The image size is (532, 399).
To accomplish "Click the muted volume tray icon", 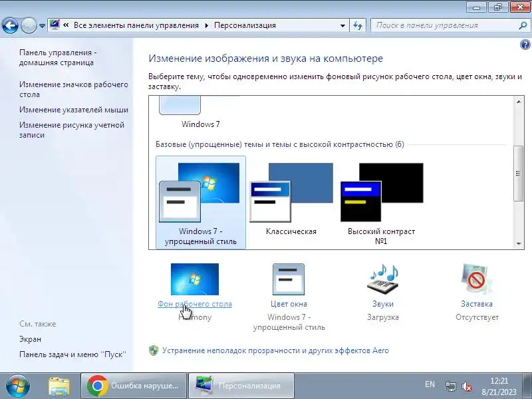I will 467,386.
